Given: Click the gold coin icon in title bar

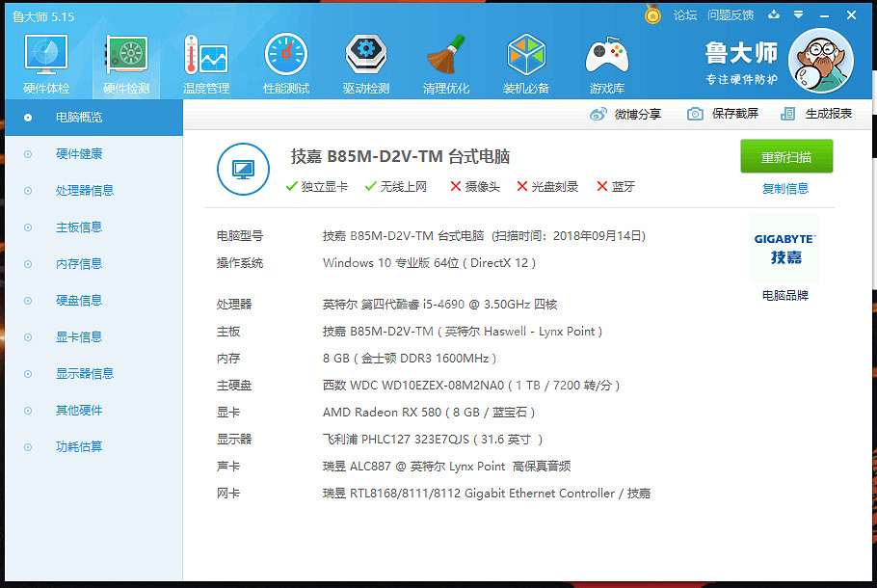Looking at the screenshot, I should (653, 14).
